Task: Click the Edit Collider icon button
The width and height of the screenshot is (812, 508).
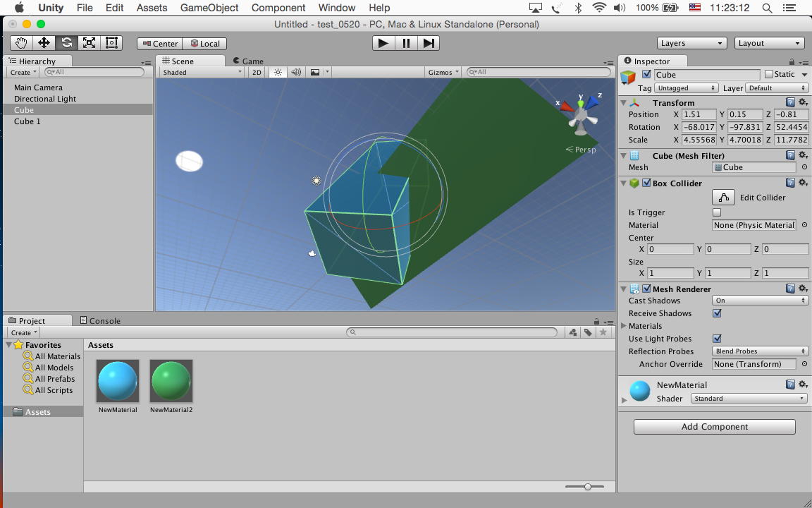Action: 723,198
